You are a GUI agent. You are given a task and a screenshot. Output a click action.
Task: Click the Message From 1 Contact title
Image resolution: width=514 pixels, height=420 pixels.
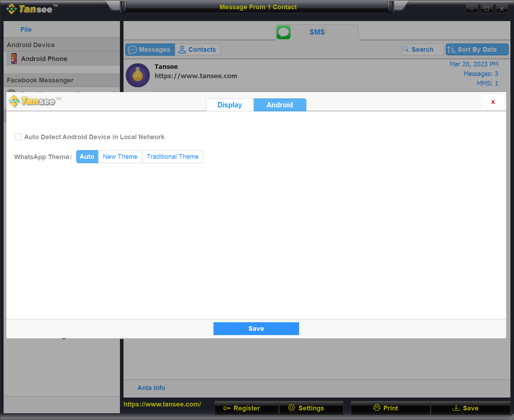point(258,7)
